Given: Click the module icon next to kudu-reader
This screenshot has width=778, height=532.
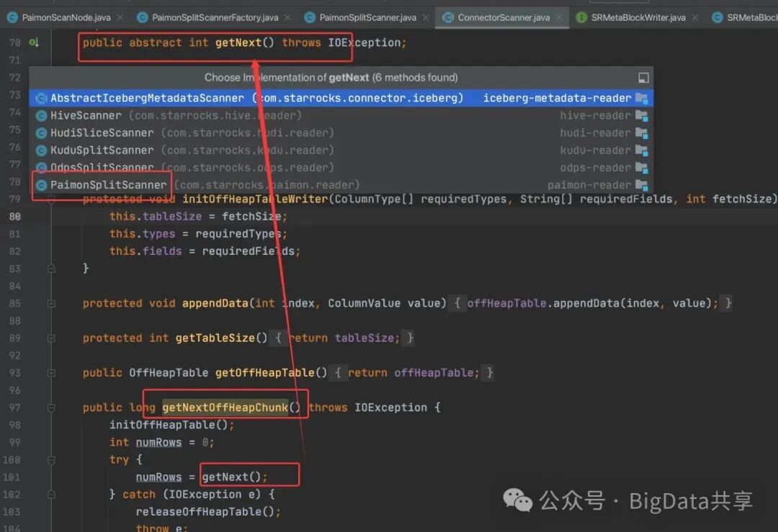Looking at the screenshot, I should (642, 150).
